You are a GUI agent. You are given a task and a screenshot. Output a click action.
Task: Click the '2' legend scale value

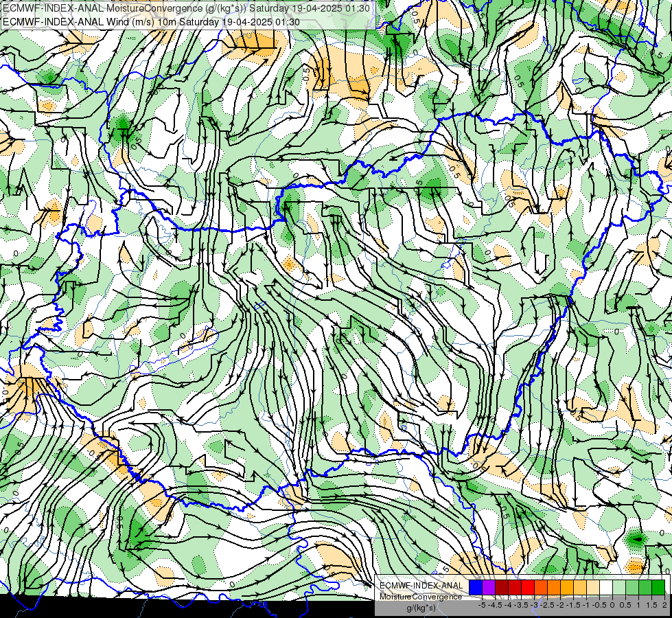point(664,605)
